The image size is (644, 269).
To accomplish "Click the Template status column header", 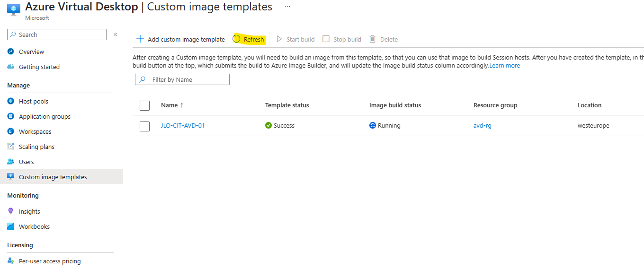I will click(287, 105).
